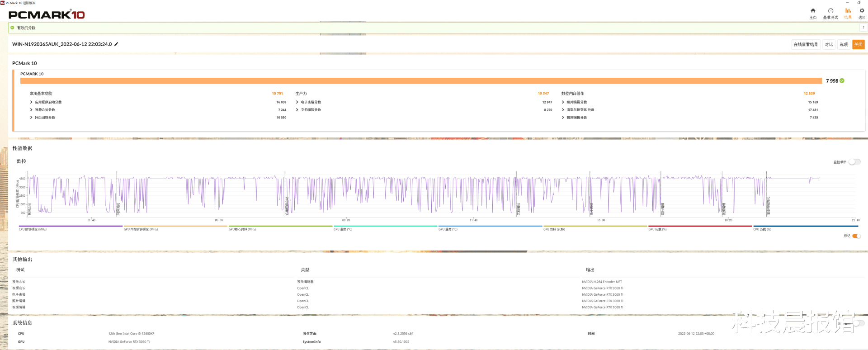Click NVIDIA H.264 Encoder MFT output text
This screenshot has height=350, width=868.
(602, 282)
